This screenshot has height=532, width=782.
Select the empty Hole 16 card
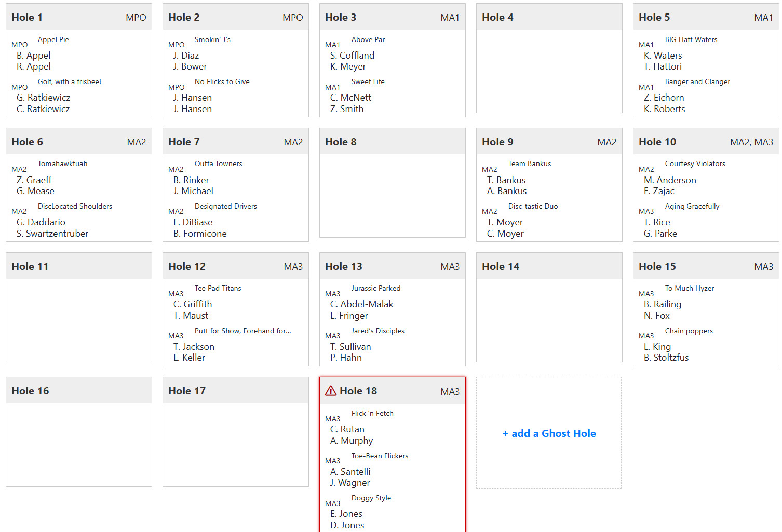point(78,444)
